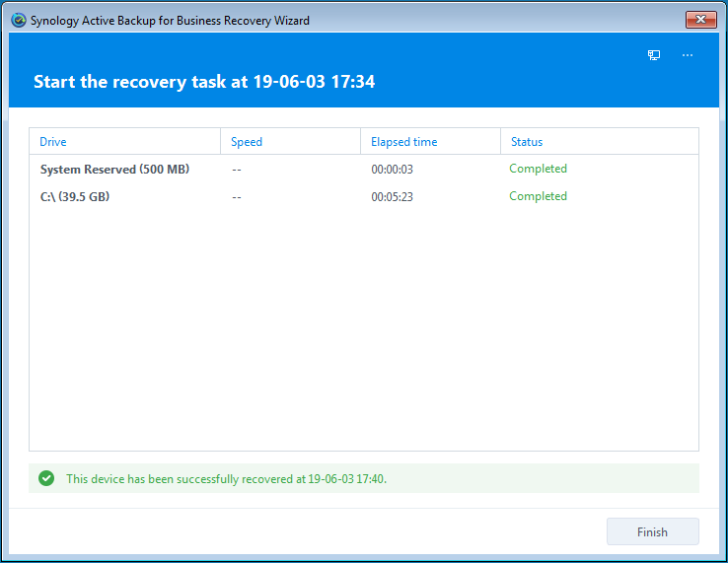Select the C:\ (39.5 GB) drive row
728x563 pixels.
(x=75, y=197)
